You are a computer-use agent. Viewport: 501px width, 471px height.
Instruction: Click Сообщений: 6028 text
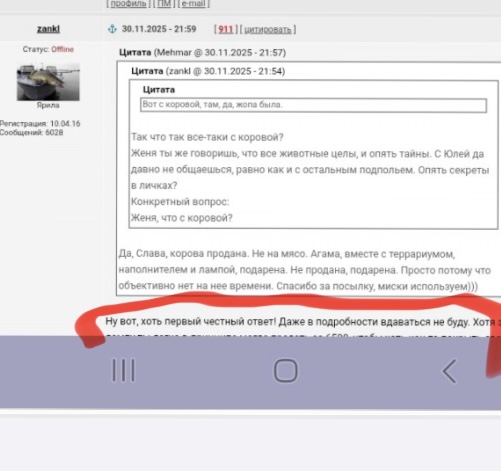(x=31, y=133)
